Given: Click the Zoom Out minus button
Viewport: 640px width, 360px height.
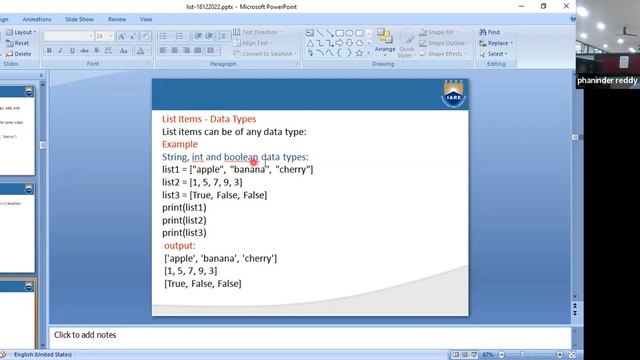Looking at the screenshot, I should click(x=502, y=355).
